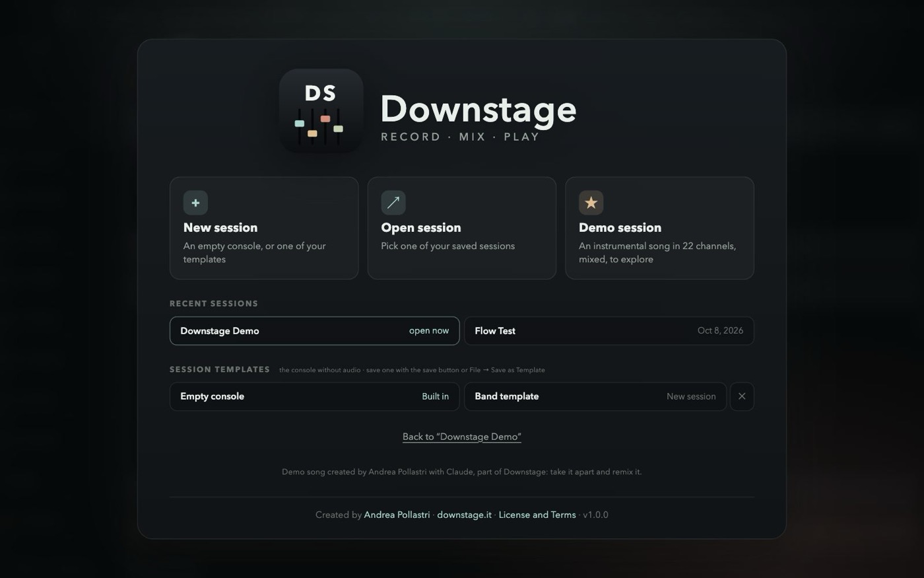Click the "New session" label on Band template row
924x578 pixels.
point(691,396)
